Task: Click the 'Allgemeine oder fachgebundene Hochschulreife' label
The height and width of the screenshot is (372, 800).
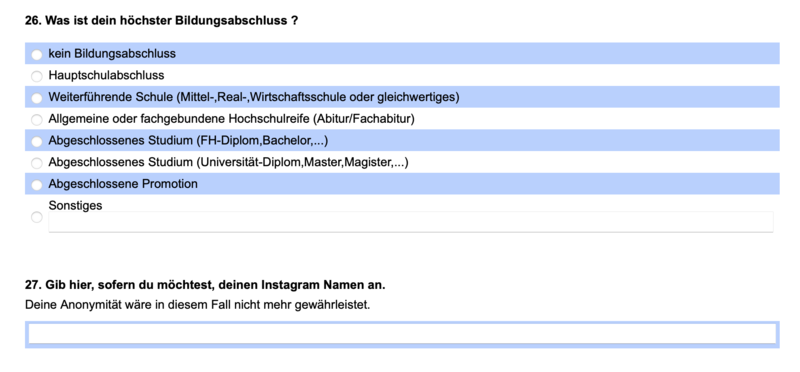Action: pyautogui.click(x=231, y=119)
